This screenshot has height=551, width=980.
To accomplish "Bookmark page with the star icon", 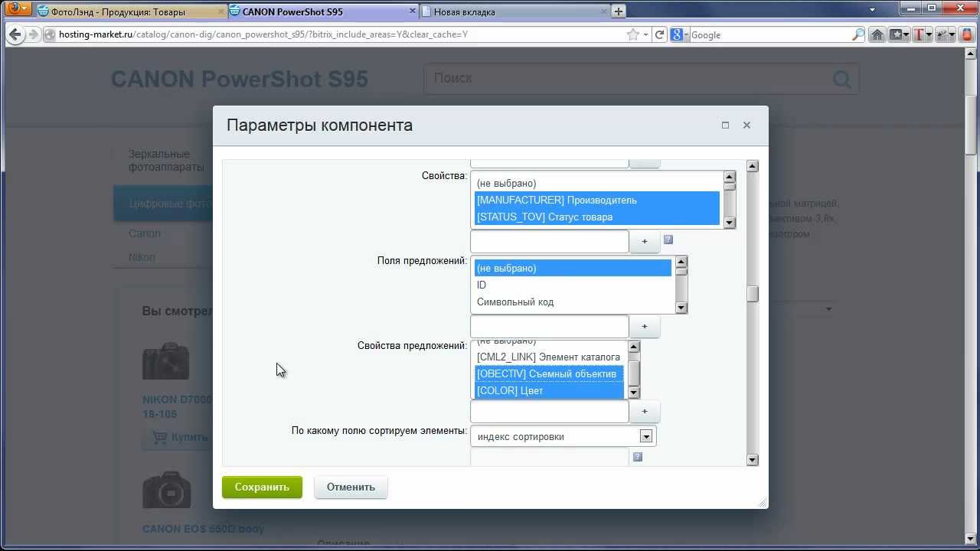I will point(632,34).
